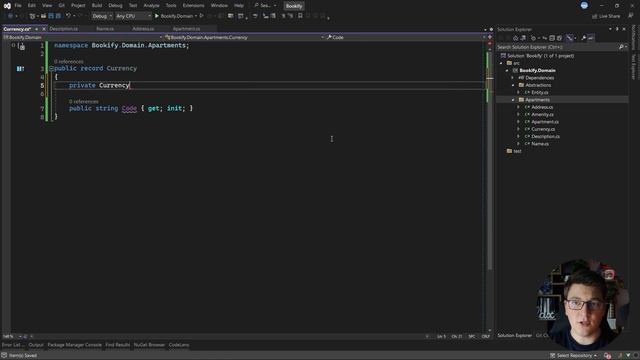Open the Window menu
The image size is (640, 360).
coord(219,6)
